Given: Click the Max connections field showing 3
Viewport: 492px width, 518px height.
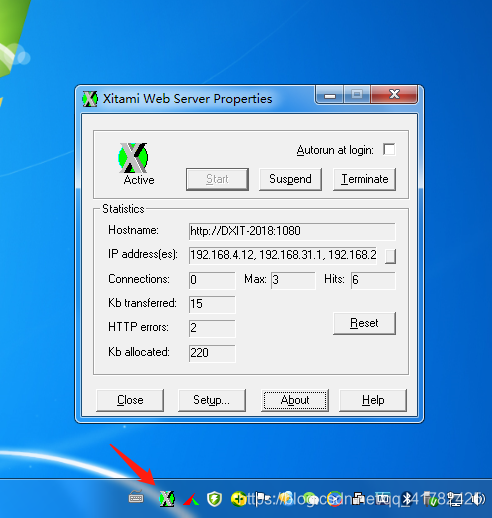Looking at the screenshot, I should (x=293, y=280).
